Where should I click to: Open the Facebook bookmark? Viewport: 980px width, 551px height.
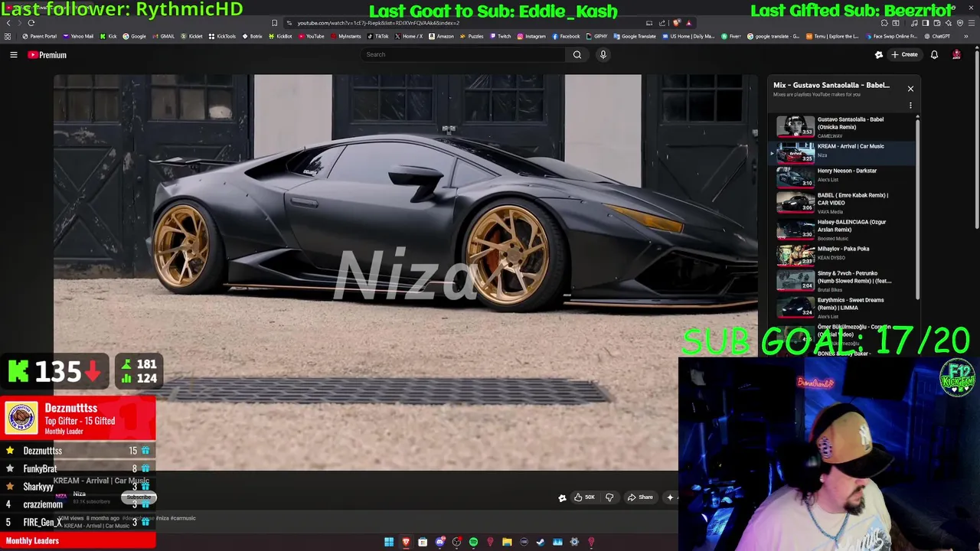(566, 36)
